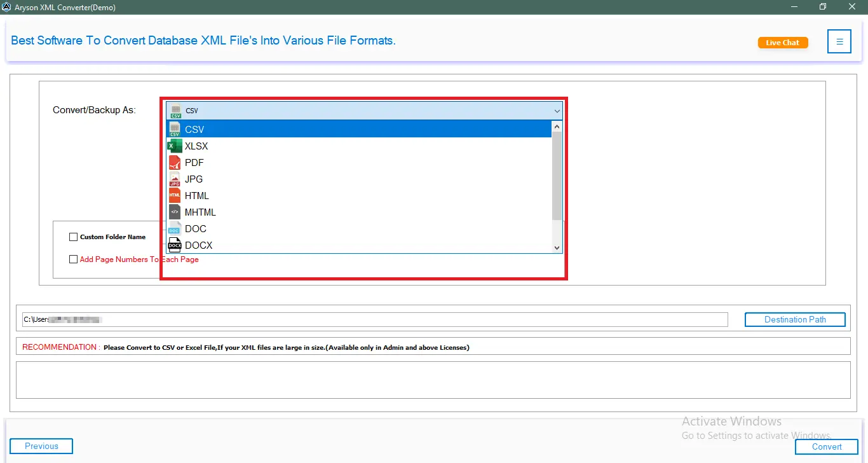Choose PDF from format list
The height and width of the screenshot is (463, 868).
coord(359,162)
